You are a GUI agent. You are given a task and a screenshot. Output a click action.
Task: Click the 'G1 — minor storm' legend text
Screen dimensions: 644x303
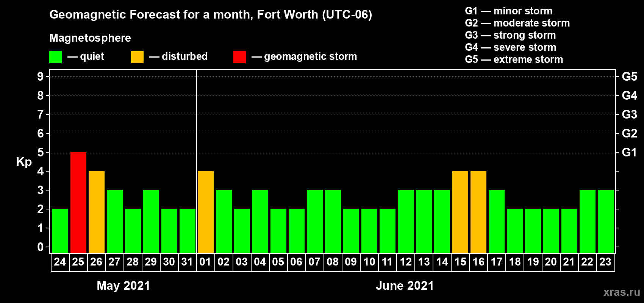[508, 11]
